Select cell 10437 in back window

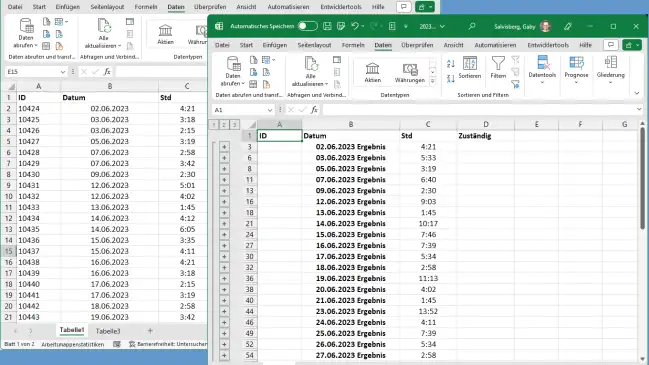(38, 251)
